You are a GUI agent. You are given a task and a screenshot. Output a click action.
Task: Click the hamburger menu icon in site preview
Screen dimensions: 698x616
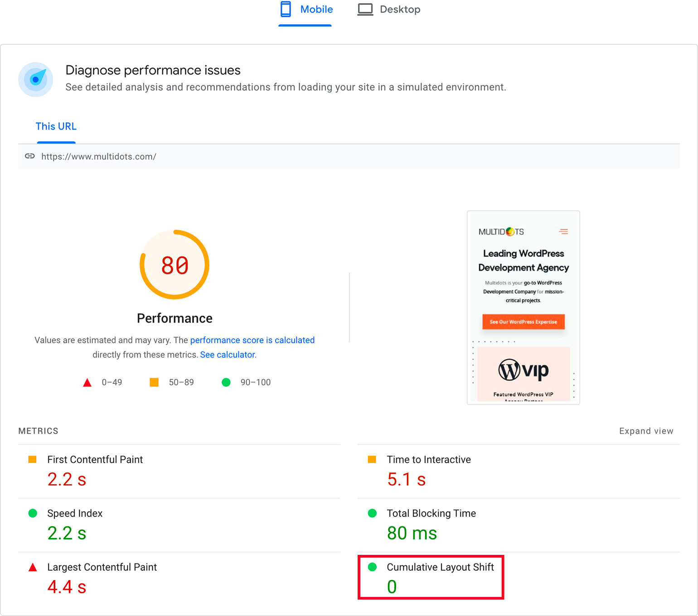[563, 231]
